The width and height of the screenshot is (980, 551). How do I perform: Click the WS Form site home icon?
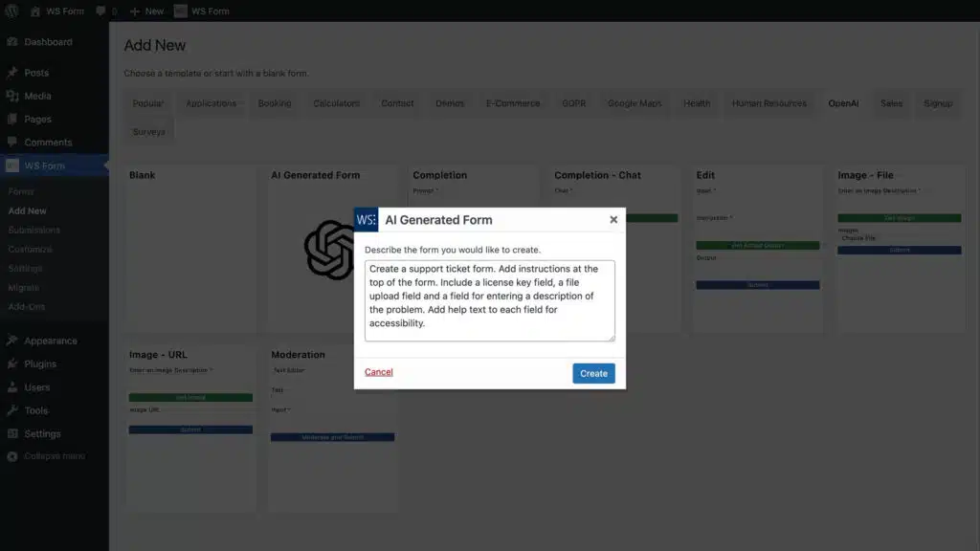coord(35,11)
